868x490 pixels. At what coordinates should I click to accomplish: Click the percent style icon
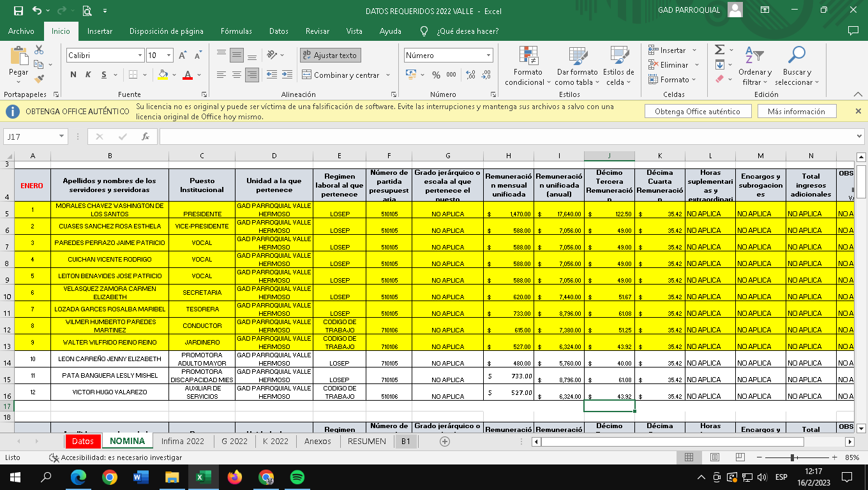tap(436, 75)
